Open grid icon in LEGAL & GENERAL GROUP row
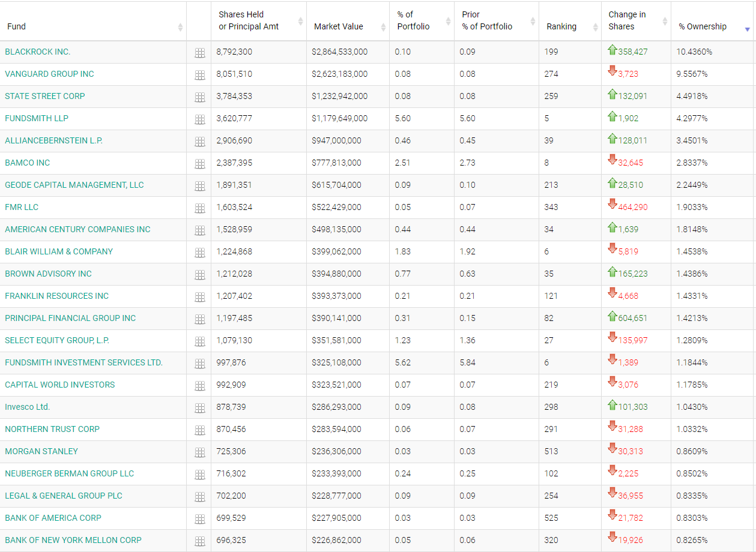756x552 pixels. (200, 497)
